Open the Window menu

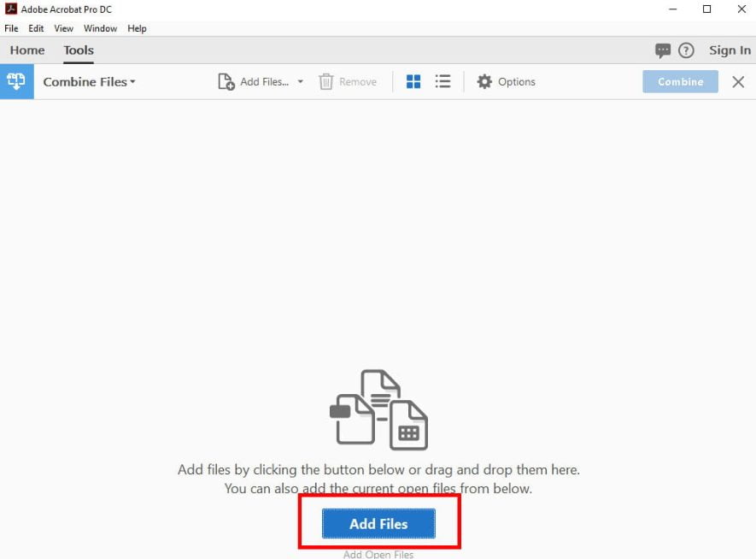point(100,28)
